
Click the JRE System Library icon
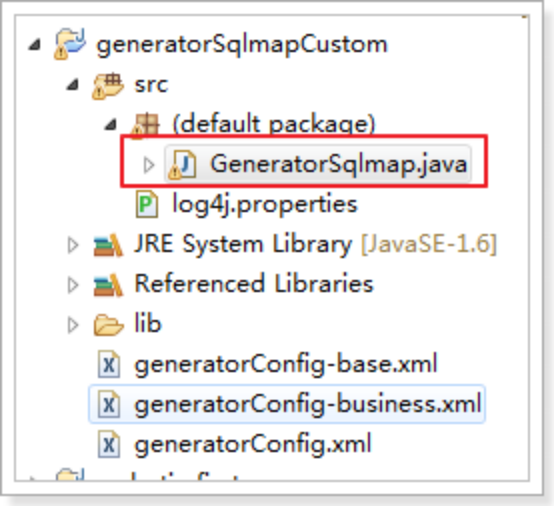click(x=108, y=245)
